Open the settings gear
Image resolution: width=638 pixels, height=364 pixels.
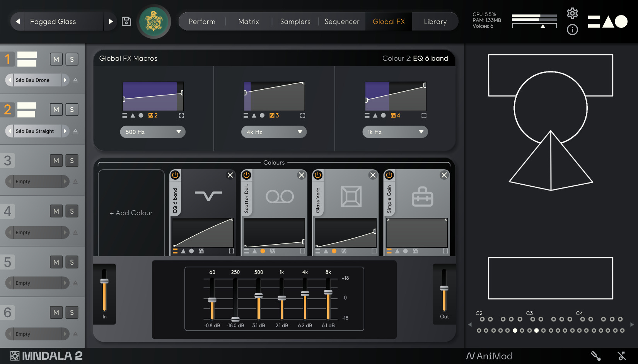[572, 14]
